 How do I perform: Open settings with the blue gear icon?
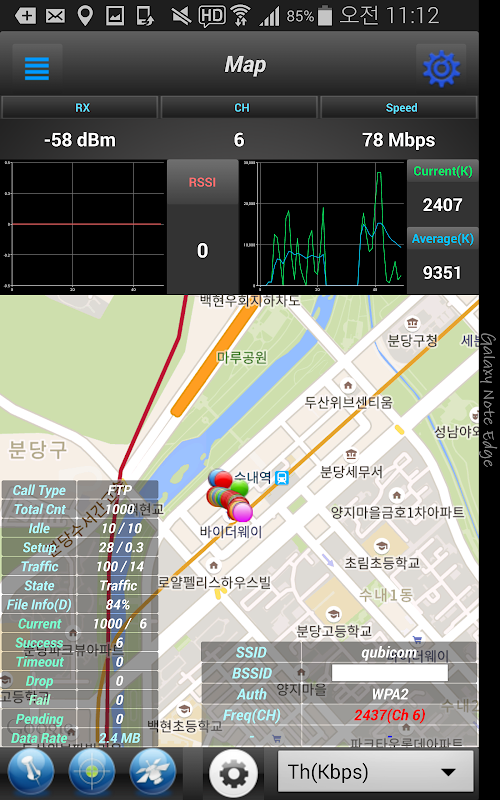pyautogui.click(x=441, y=68)
